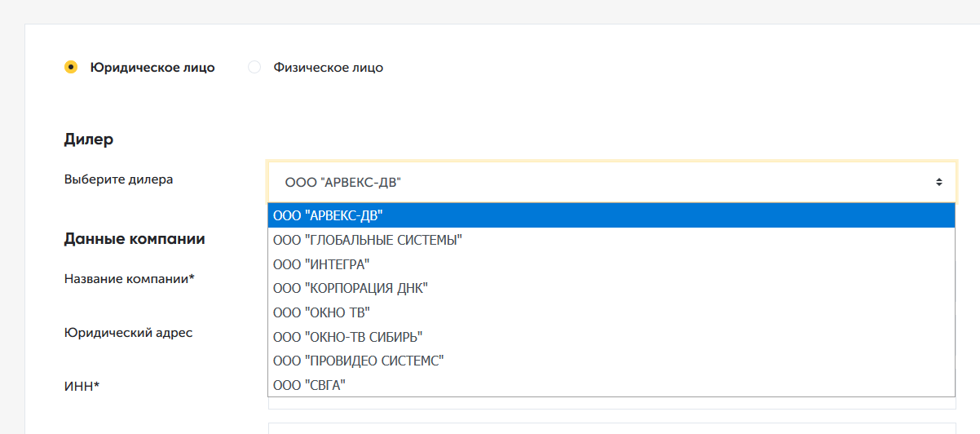Click the partially visible input at bottom edge
Screen dimensions: 980x434
coord(611,427)
